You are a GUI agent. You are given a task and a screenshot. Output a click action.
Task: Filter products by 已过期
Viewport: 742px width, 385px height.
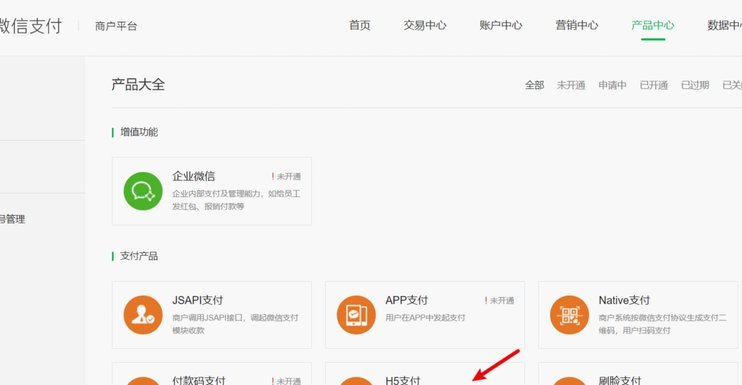coord(695,85)
